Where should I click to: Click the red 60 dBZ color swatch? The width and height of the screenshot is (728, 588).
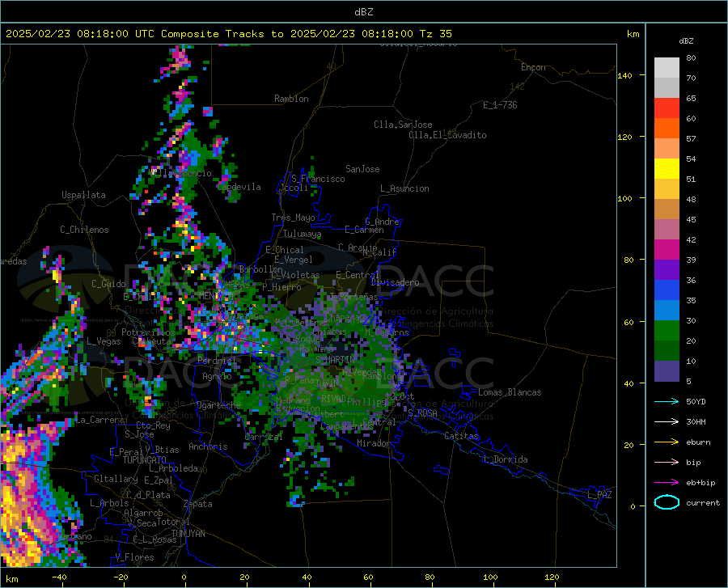click(x=667, y=108)
